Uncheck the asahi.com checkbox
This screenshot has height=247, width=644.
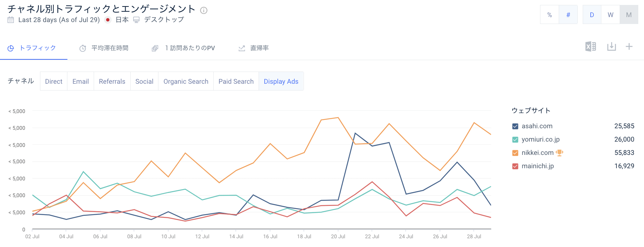tap(515, 126)
